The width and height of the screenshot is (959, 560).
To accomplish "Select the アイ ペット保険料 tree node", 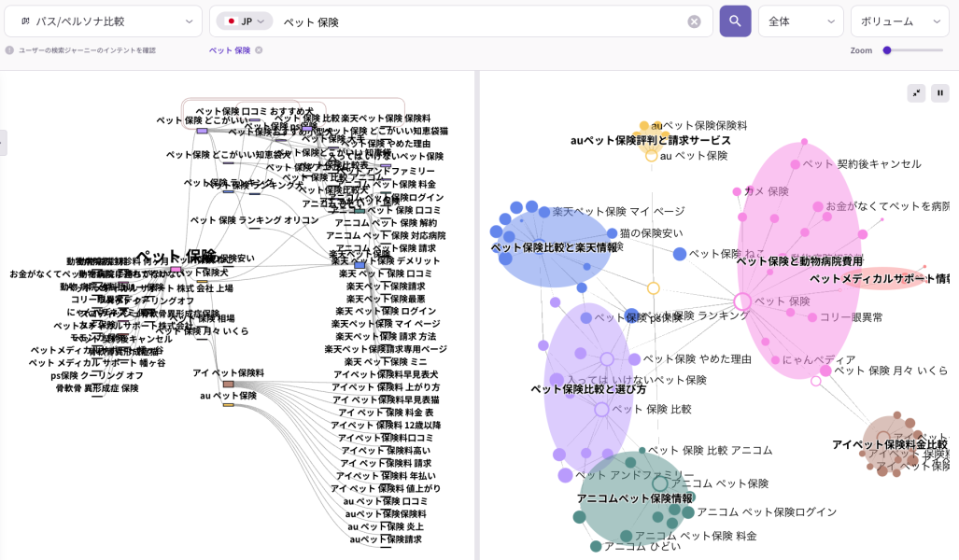I will [228, 384].
